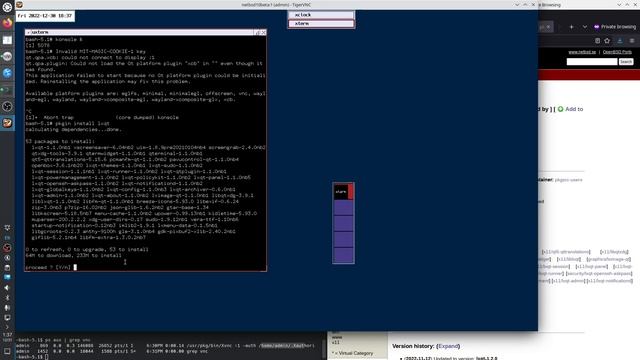Open Firefox downloads panel
Image resolution: width=640 pixels, height=360 pixels.
(620, 41)
